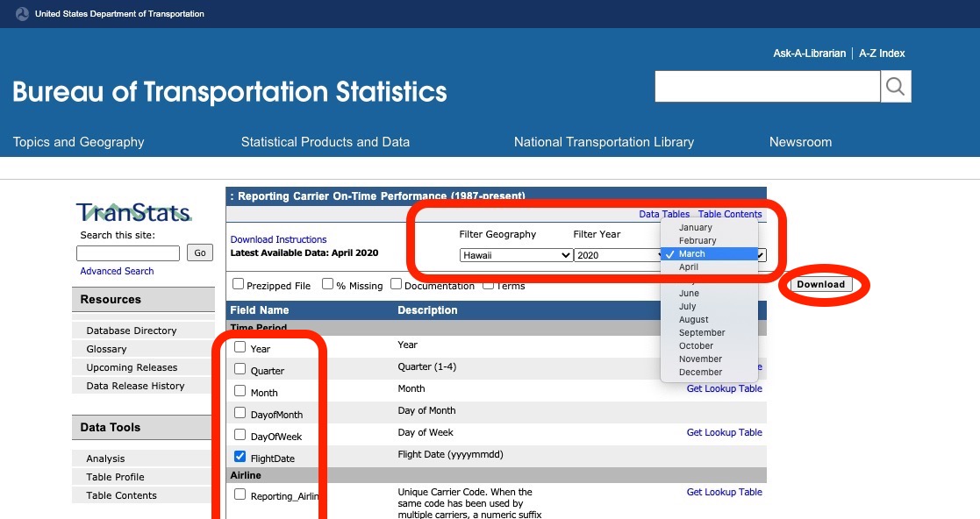Open the Glossary link under Resources
The width and height of the screenshot is (980, 519).
(106, 349)
